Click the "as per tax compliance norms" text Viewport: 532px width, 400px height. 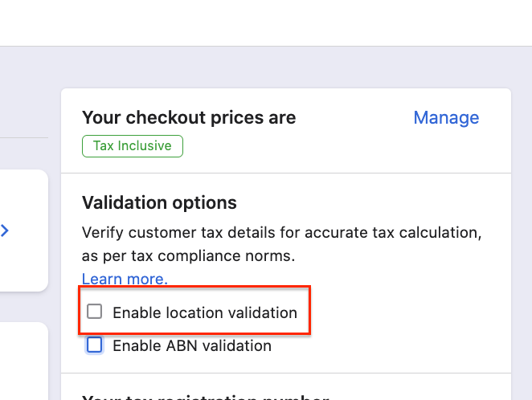[x=188, y=256]
